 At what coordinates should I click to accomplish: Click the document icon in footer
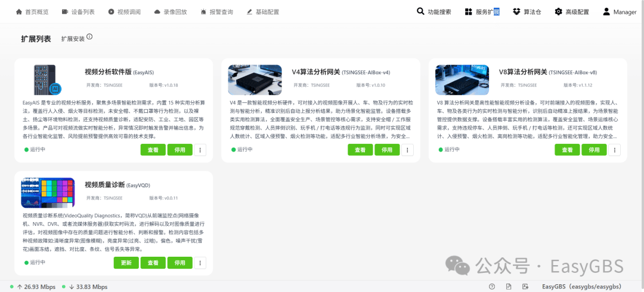509,287
